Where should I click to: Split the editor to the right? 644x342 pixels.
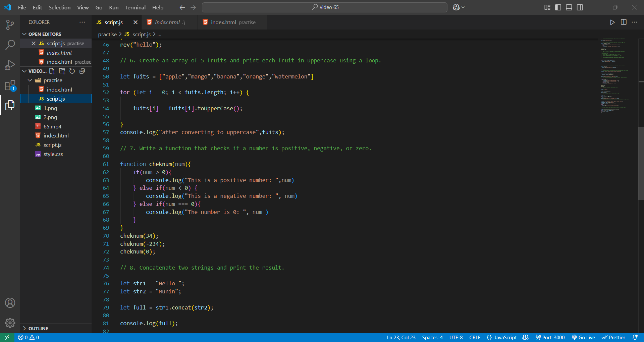(x=624, y=22)
